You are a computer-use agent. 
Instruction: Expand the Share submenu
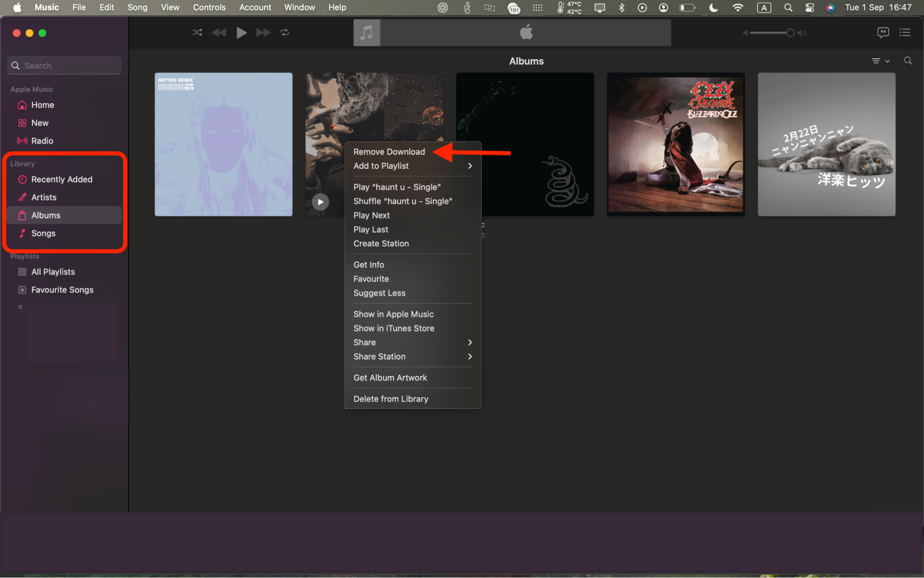coord(413,343)
